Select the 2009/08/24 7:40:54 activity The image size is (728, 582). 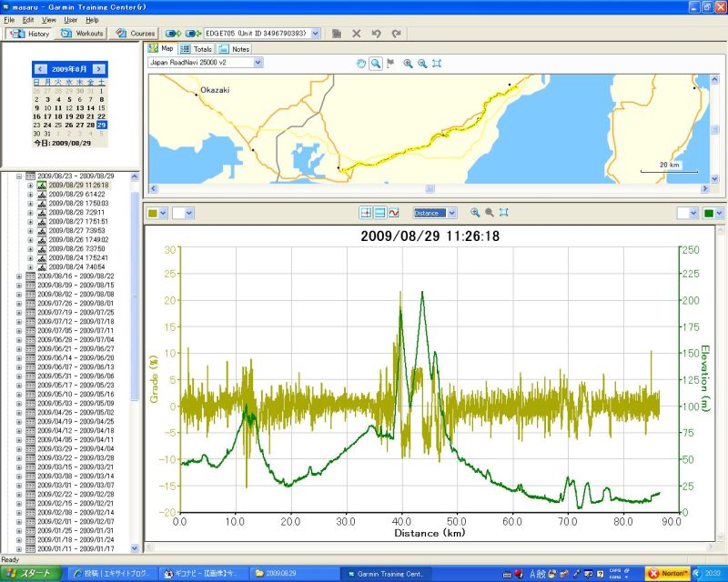[76, 266]
